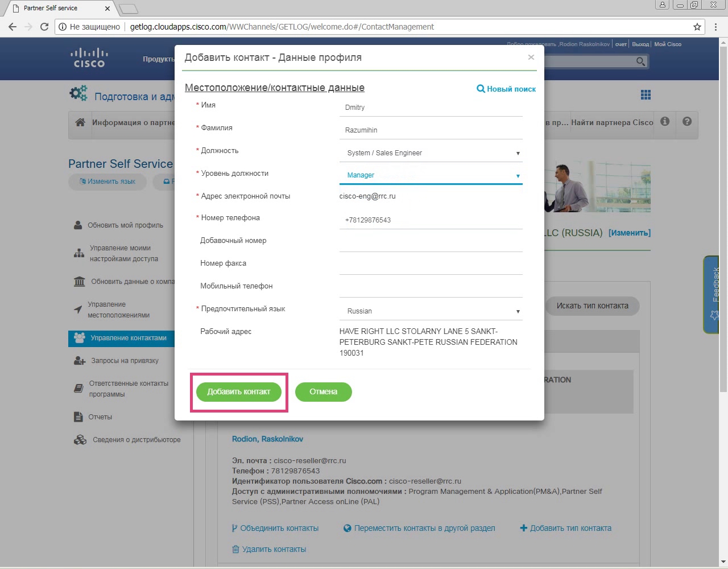Screen dimensions: 728x569
Task: Click the Номер факса input field
Action: 431,266
